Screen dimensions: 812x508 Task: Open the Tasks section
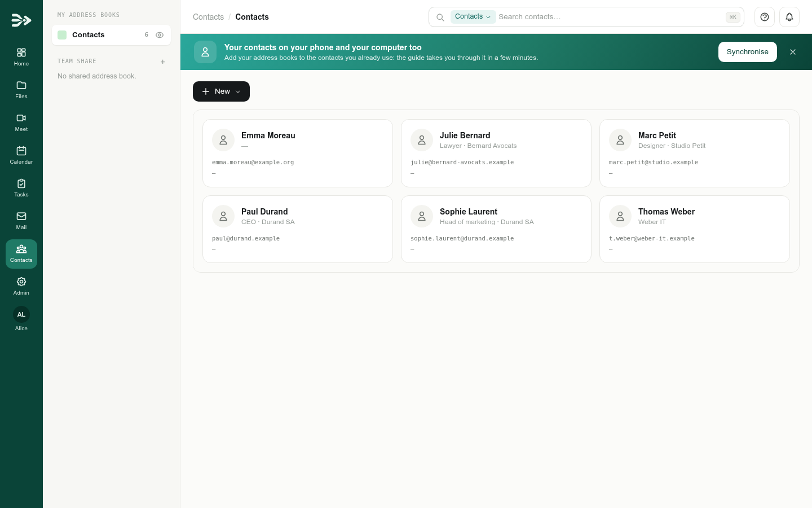pyautogui.click(x=21, y=188)
